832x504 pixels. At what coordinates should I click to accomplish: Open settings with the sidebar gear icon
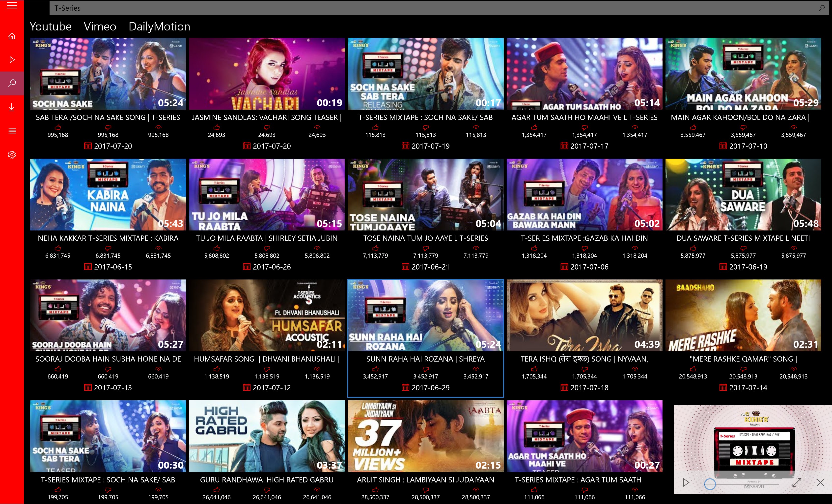[12, 155]
